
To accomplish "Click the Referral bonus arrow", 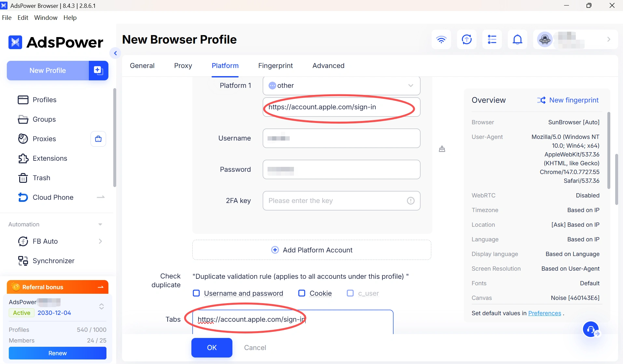I will coord(101,287).
